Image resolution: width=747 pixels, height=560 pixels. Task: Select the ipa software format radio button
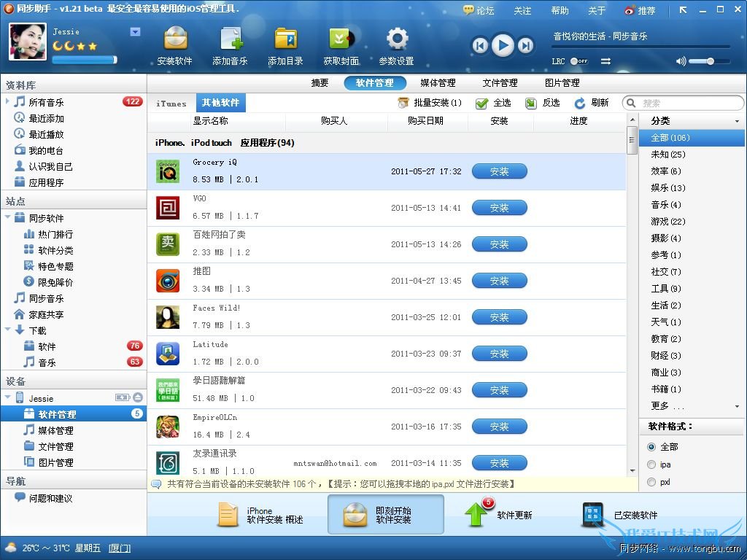pos(650,464)
